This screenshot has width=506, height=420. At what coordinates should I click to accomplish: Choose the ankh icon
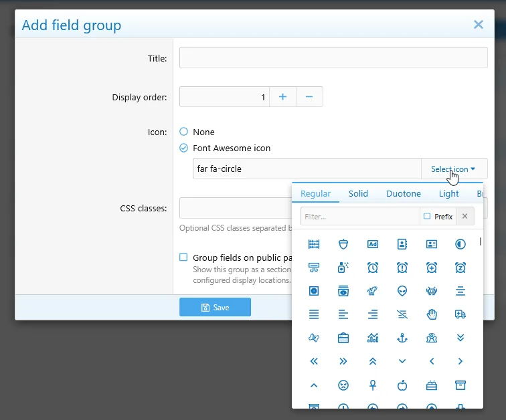pos(373,385)
